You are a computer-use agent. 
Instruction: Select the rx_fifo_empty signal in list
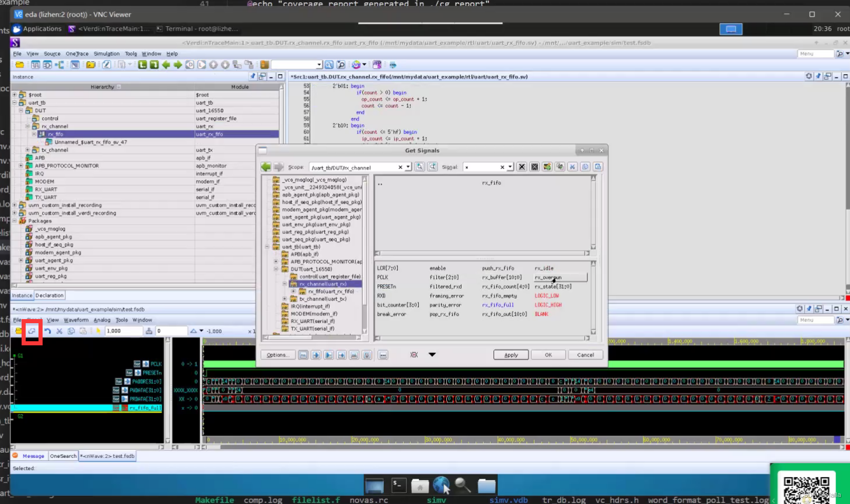click(499, 296)
